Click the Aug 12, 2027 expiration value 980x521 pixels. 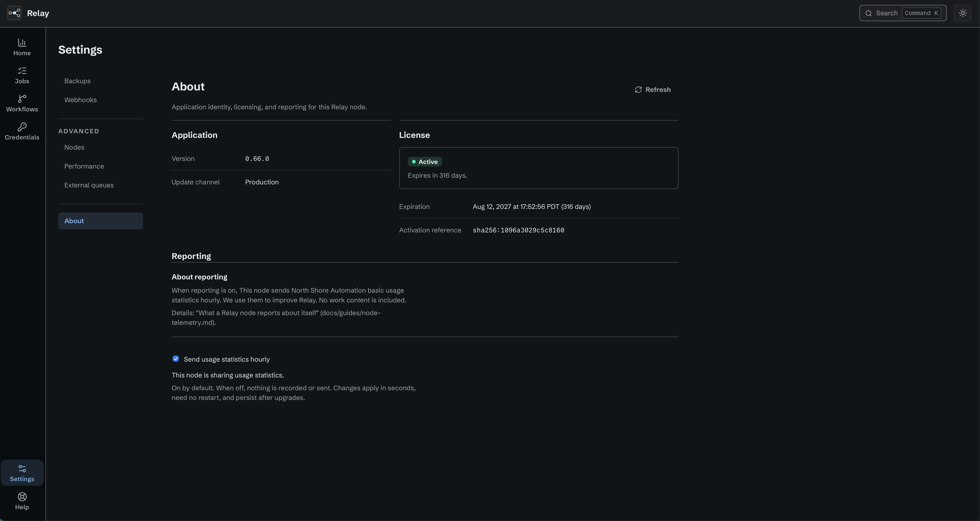(531, 207)
